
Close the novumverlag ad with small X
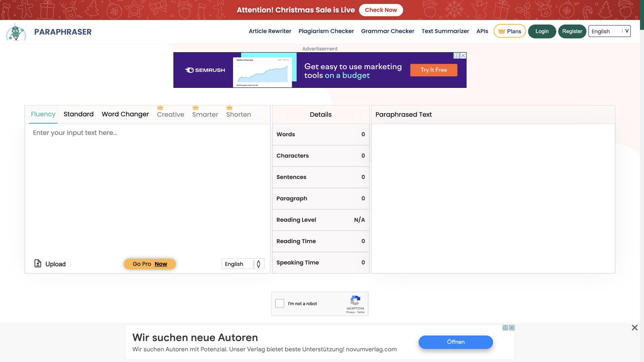[512, 328]
